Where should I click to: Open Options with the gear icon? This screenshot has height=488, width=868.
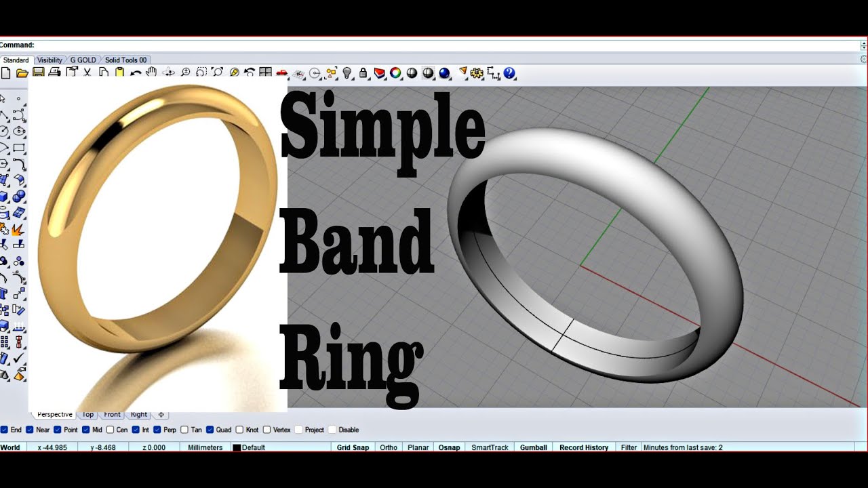(x=477, y=73)
